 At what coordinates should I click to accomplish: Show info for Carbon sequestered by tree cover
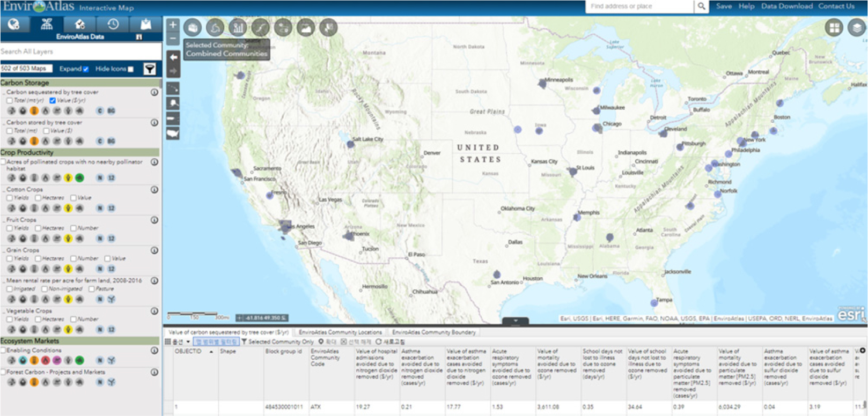[155, 92]
